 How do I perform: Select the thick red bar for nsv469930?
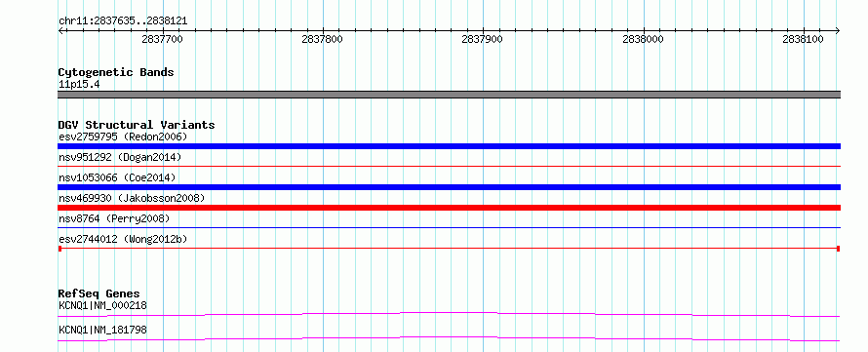coord(450,208)
